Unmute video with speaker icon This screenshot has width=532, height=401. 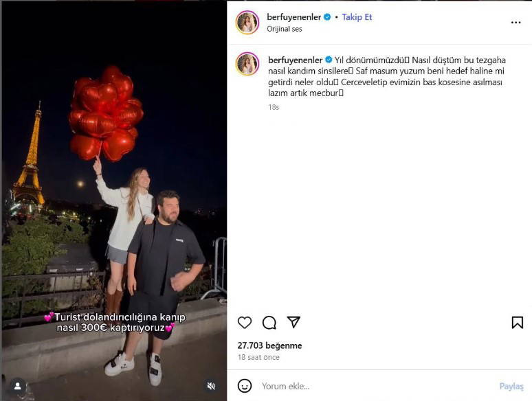tap(211, 386)
